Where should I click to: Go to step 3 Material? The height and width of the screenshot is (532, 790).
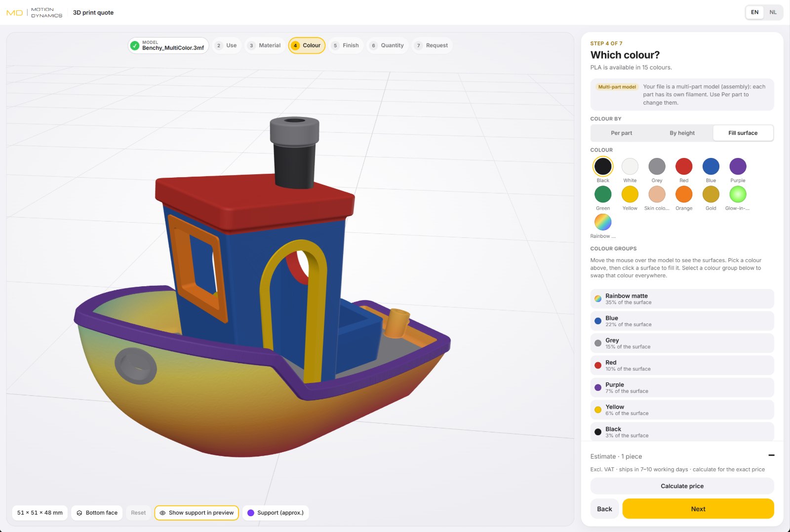coord(265,45)
